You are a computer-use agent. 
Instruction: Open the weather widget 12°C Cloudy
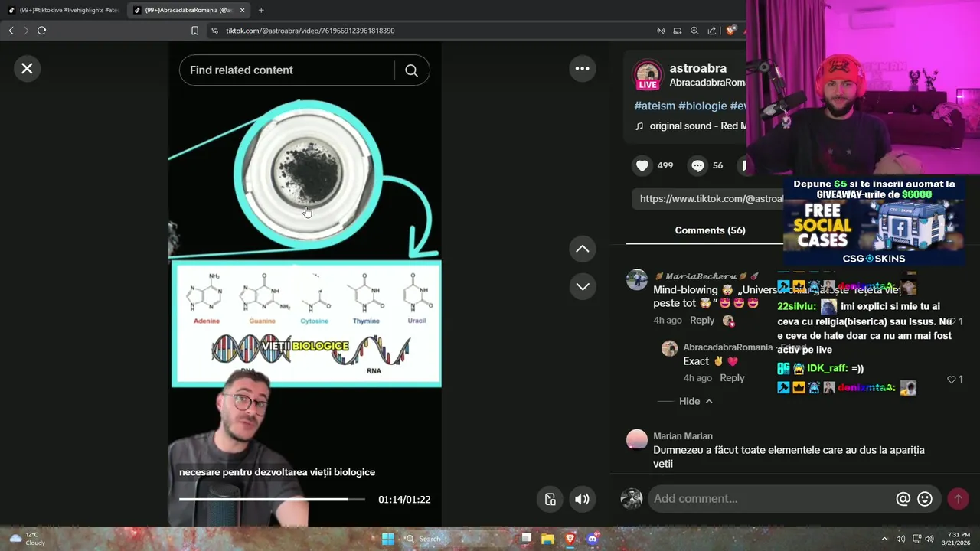(x=27, y=539)
